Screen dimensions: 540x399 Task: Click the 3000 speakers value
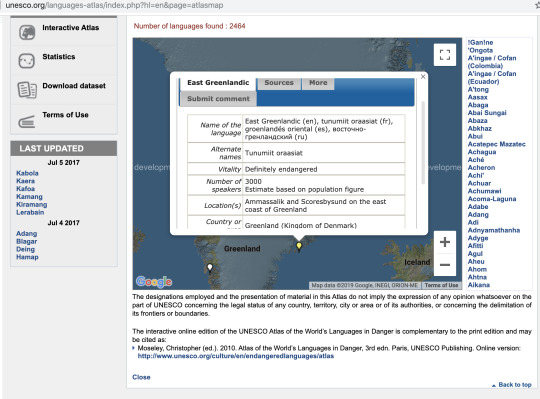click(253, 181)
